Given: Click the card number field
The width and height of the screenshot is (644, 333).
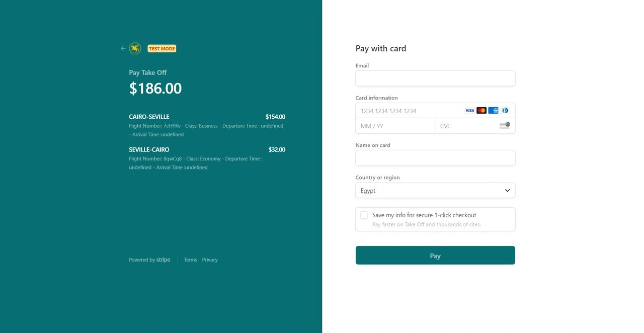Looking at the screenshot, I should tap(408, 111).
